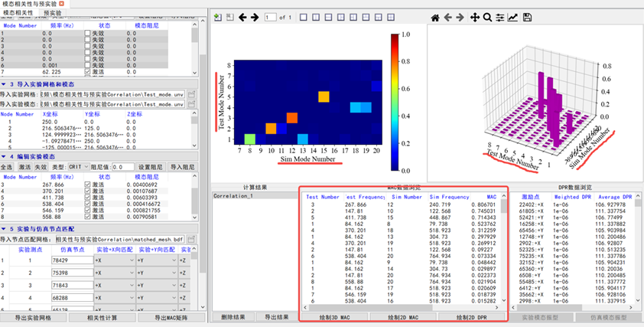This screenshot has height=327, width=644.
Task: Click the 设置阻尼 button in section 4
Action: coord(150,167)
